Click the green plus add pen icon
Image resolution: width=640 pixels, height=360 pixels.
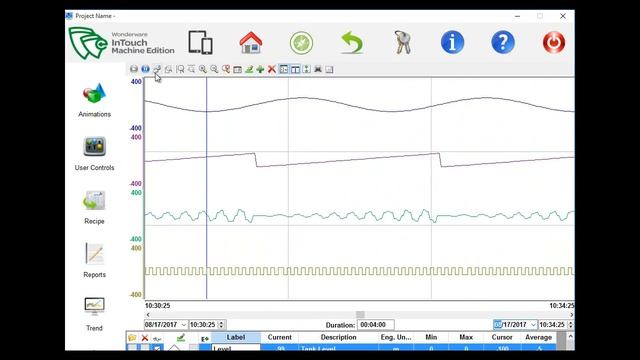[x=260, y=69]
